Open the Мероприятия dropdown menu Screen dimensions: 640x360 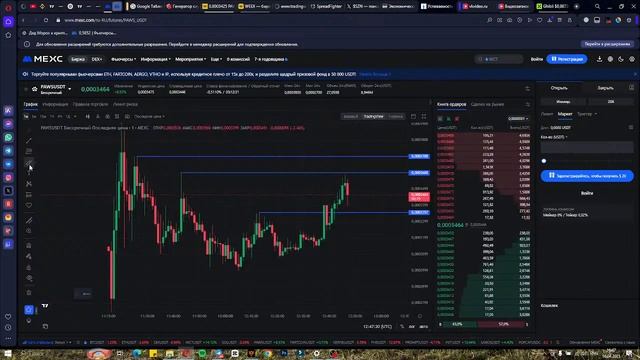(x=191, y=59)
